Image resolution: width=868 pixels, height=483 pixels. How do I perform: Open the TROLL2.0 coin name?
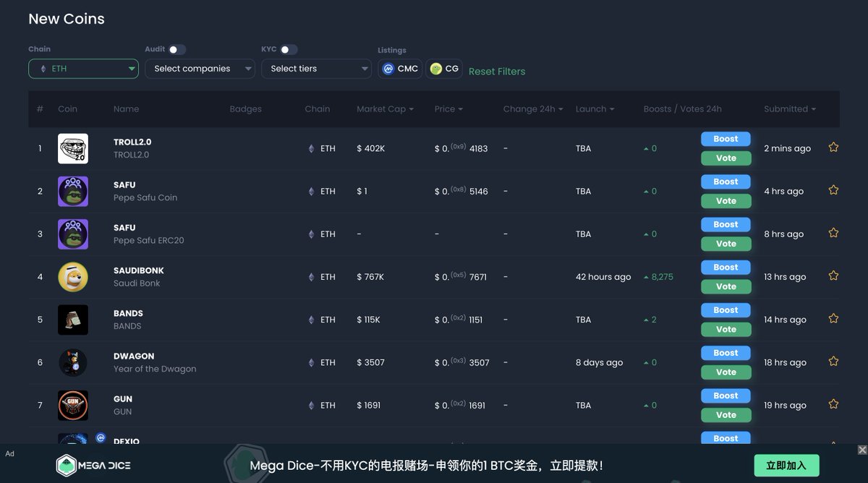132,142
